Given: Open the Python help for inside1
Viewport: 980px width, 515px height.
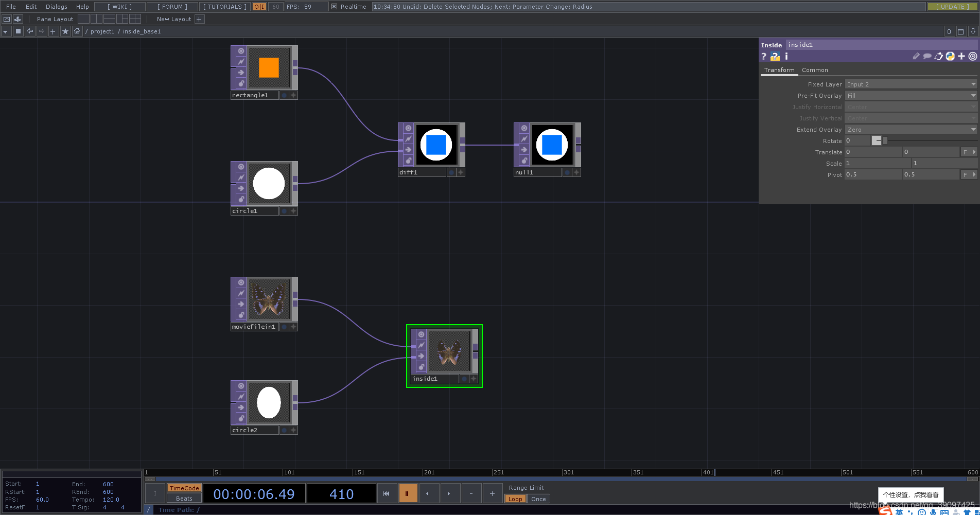Looking at the screenshot, I should [775, 57].
